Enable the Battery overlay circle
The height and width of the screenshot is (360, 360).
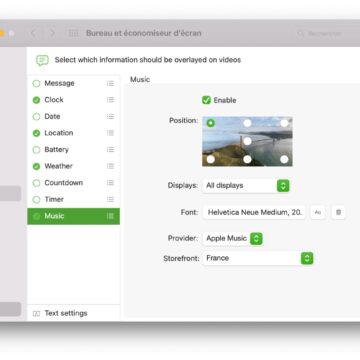coord(36,150)
